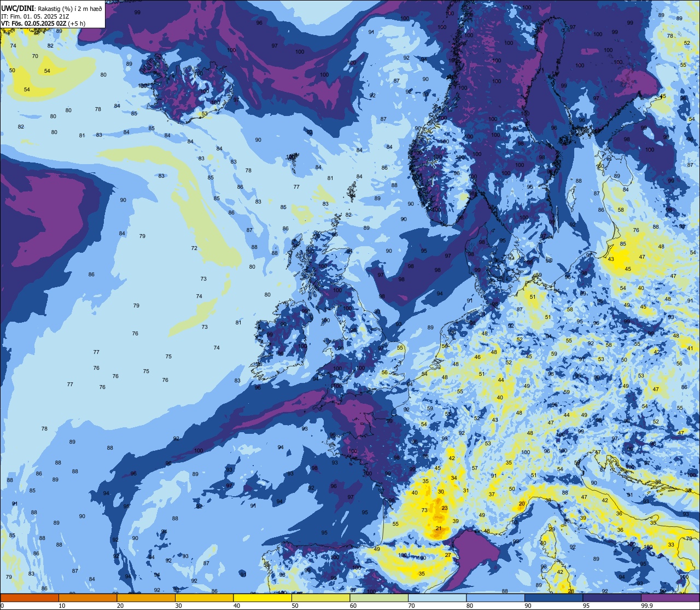Click the 30–40 amber legend segment

(x=204, y=598)
